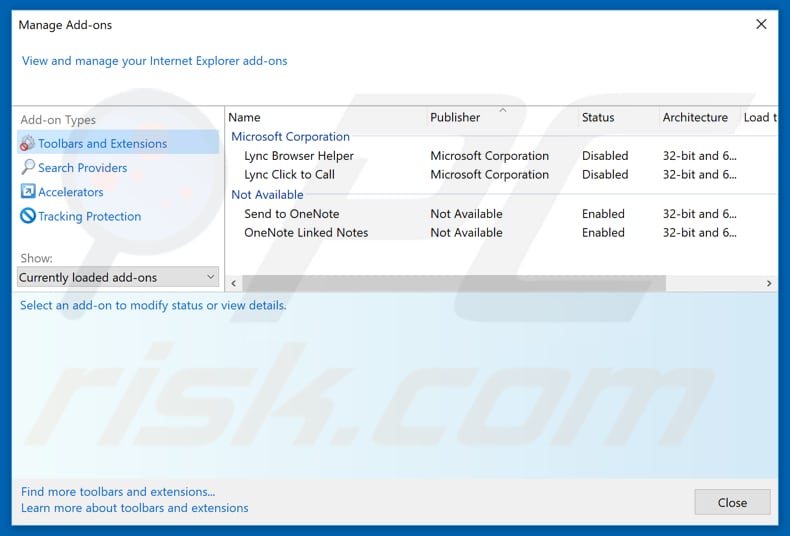Click the horizontal scrollbar right arrow
The width and height of the screenshot is (790, 536).
pyautogui.click(x=769, y=283)
